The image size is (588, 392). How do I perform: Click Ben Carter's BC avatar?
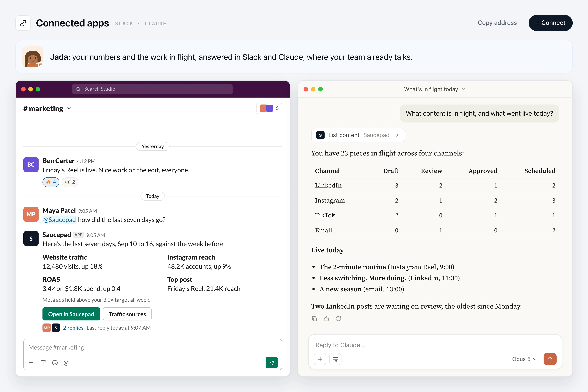coord(31,164)
